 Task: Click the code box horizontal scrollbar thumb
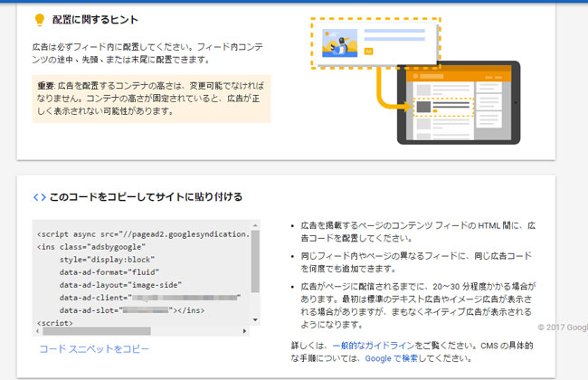97,331
